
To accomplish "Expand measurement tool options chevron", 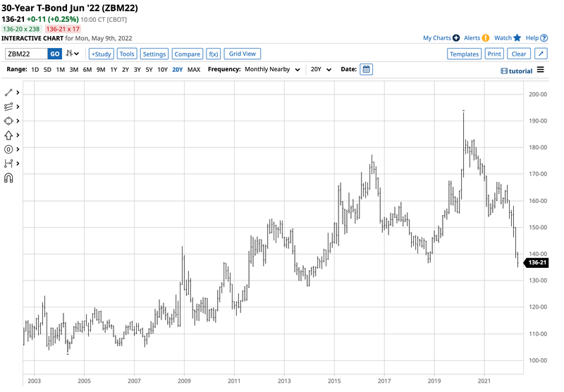I will [18, 164].
